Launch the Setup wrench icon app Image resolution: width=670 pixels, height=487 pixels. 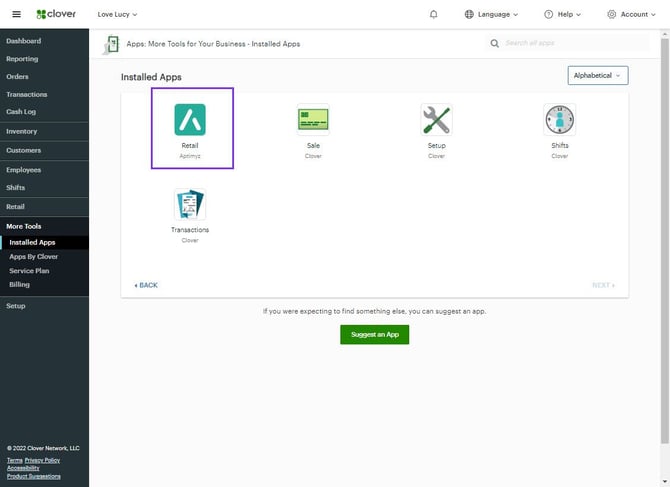[436, 120]
